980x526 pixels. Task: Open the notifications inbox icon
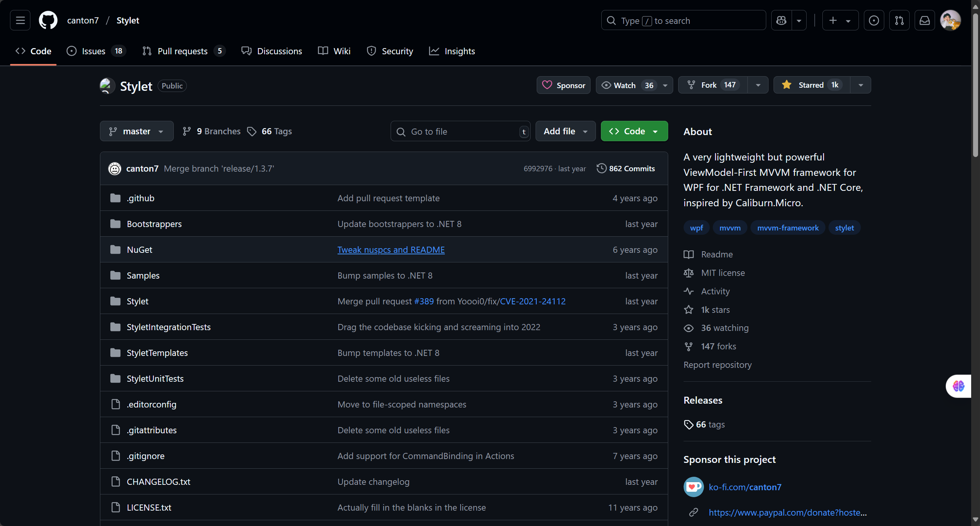click(x=924, y=20)
